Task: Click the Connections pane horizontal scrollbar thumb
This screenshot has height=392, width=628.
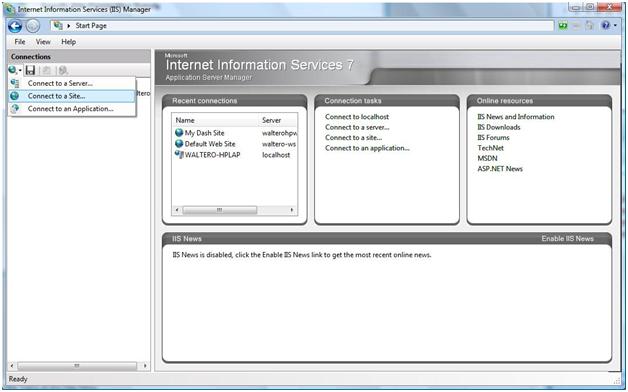Action: click(77, 366)
